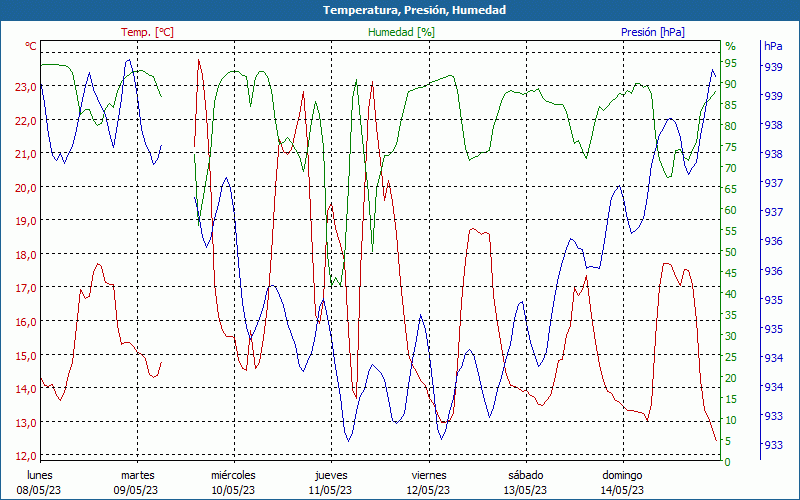Select the miércoles day label
800x500 pixels.
click(233, 475)
